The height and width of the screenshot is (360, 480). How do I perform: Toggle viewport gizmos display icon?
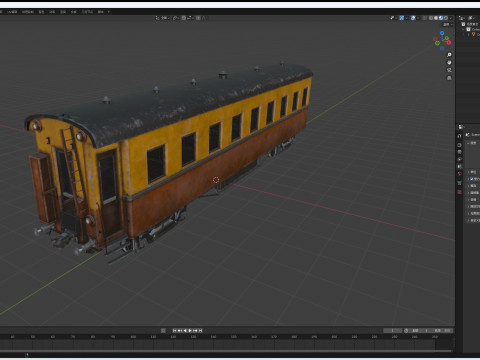[x=402, y=18]
